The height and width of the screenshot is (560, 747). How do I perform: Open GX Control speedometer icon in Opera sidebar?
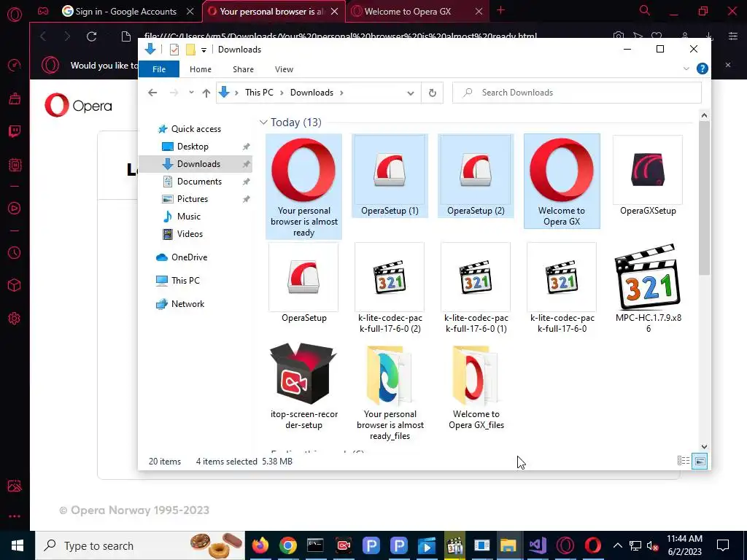click(15, 65)
